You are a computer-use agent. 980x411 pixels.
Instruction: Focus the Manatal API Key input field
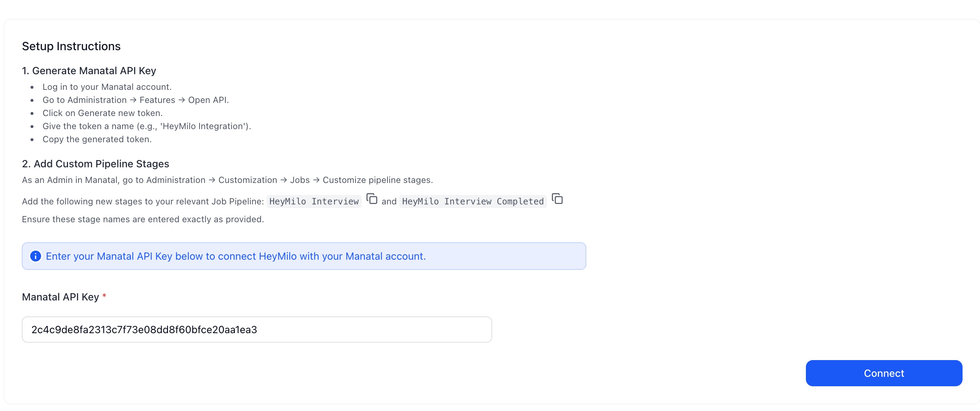pos(256,330)
